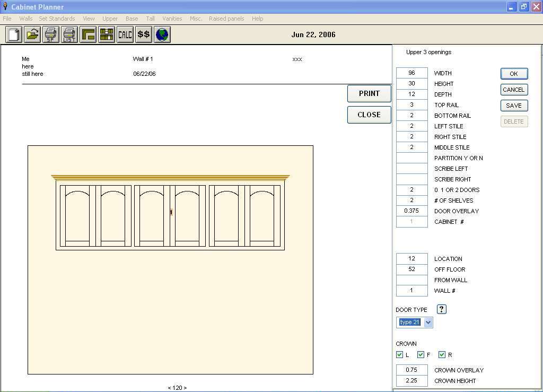Click the 'Wall # 1' header text
The width and height of the screenshot is (543, 392).
(x=143, y=59)
